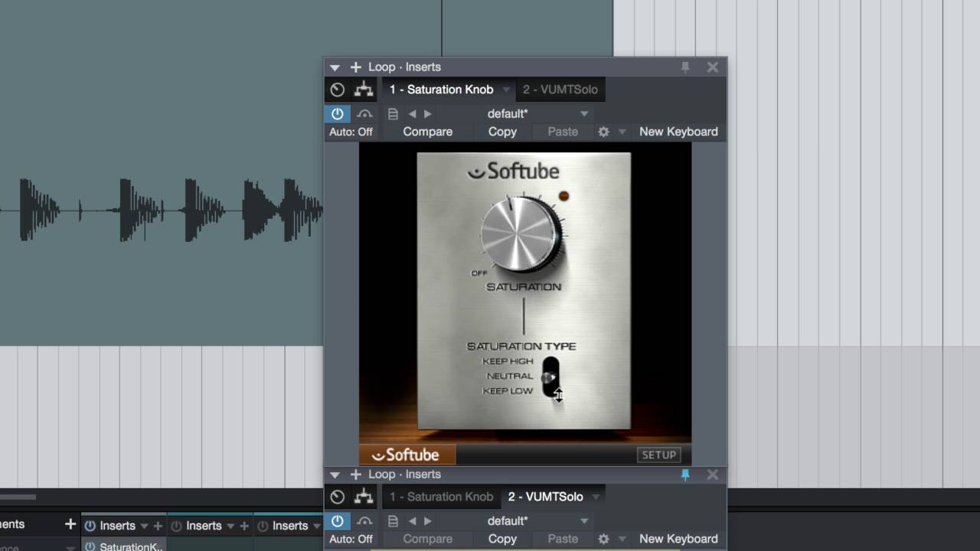The width and height of the screenshot is (980, 551).
Task: Click the Saturation Type switch
Action: click(550, 377)
